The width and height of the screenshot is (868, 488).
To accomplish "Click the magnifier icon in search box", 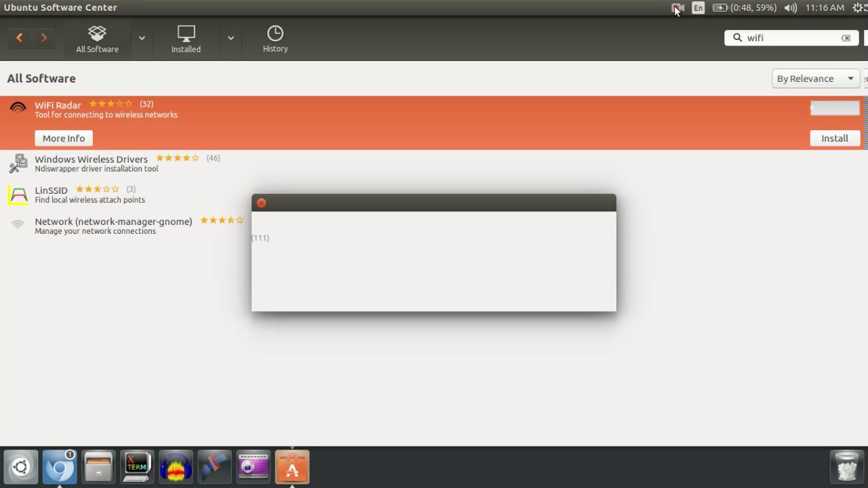I will point(737,38).
